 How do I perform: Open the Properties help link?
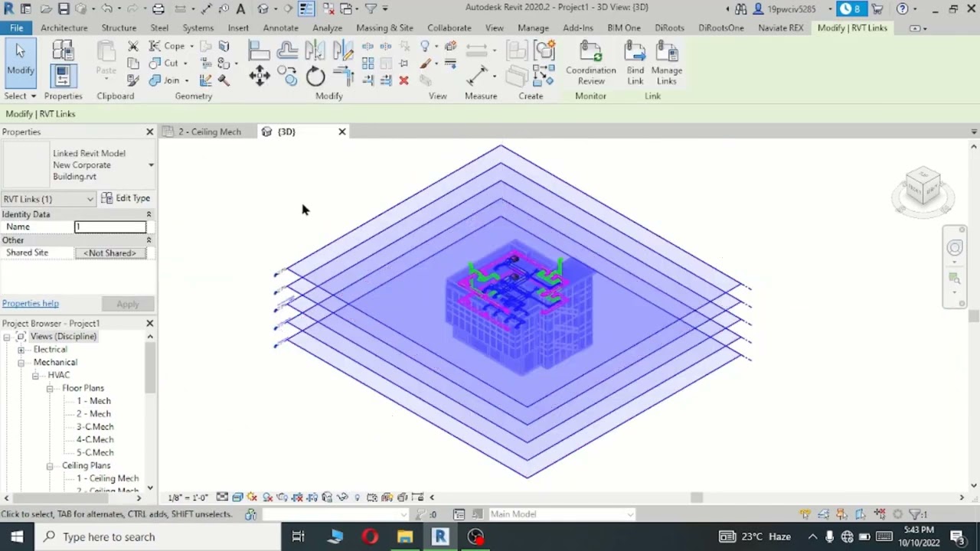pyautogui.click(x=31, y=304)
